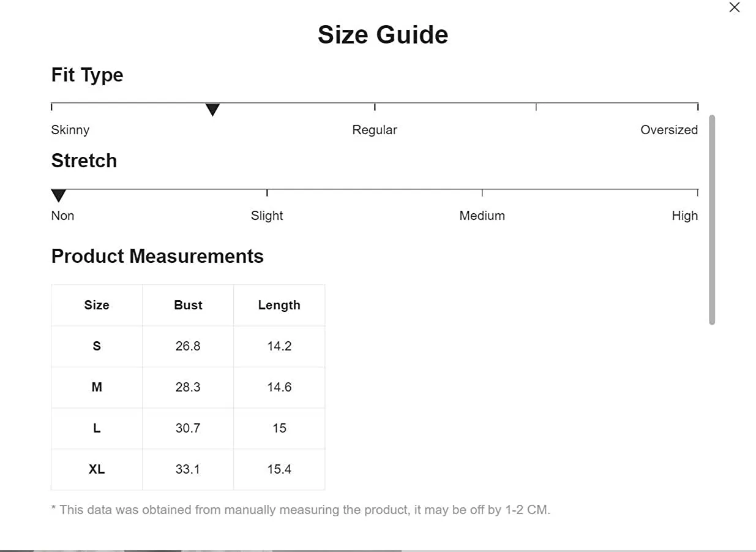Select the XL size row label

tap(97, 469)
